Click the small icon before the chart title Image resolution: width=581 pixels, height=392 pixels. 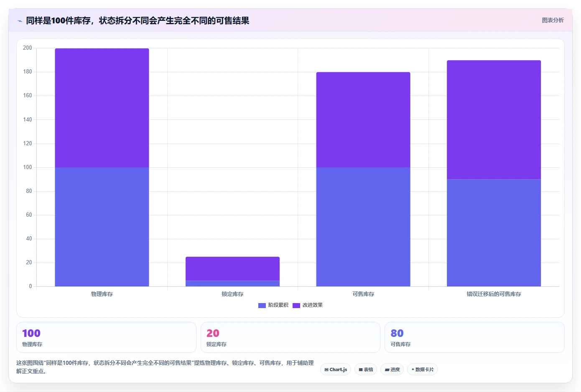click(x=20, y=21)
